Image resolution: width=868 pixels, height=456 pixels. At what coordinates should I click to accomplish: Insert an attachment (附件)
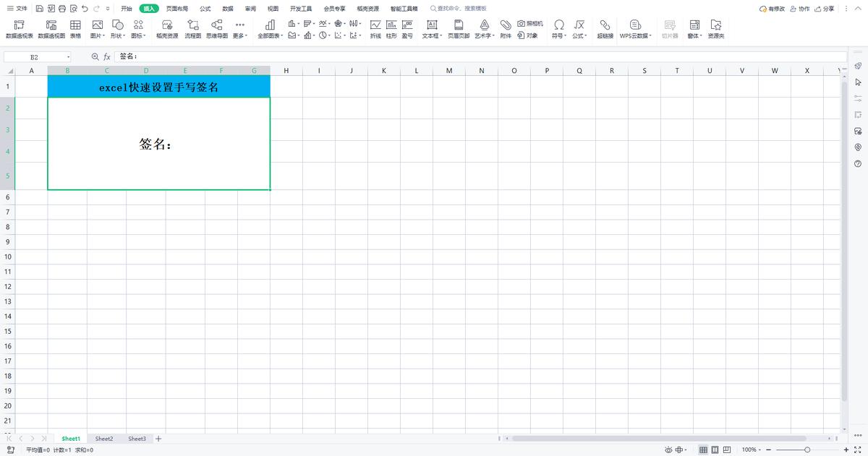coord(506,29)
